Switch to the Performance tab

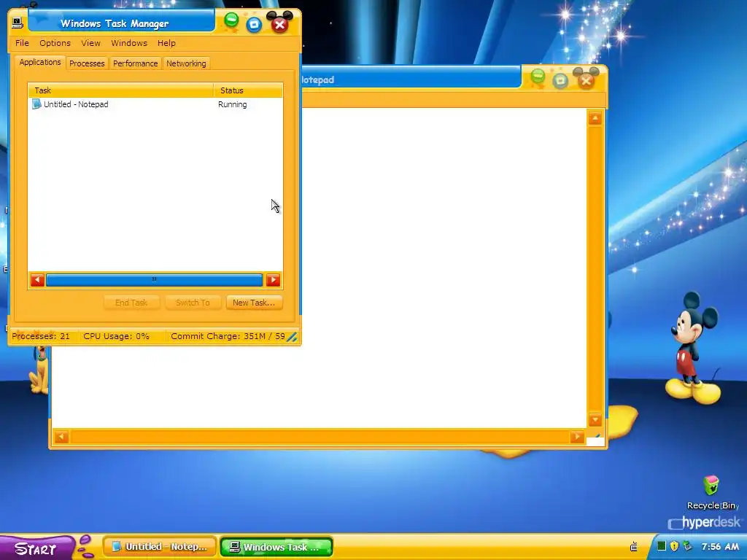tap(135, 63)
